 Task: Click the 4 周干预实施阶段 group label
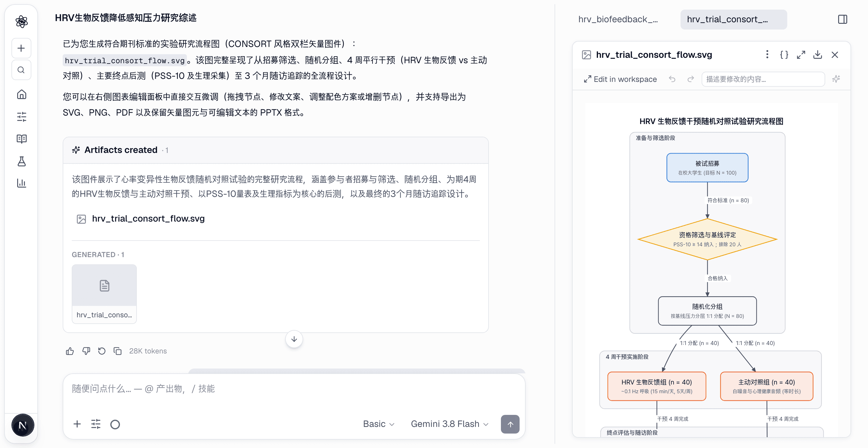tap(627, 357)
